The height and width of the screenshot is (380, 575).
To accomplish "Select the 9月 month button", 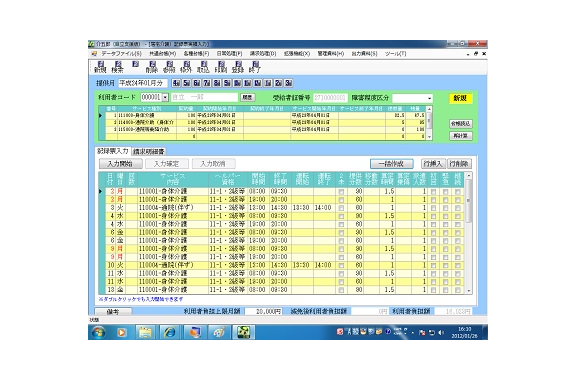I will point(227,83).
